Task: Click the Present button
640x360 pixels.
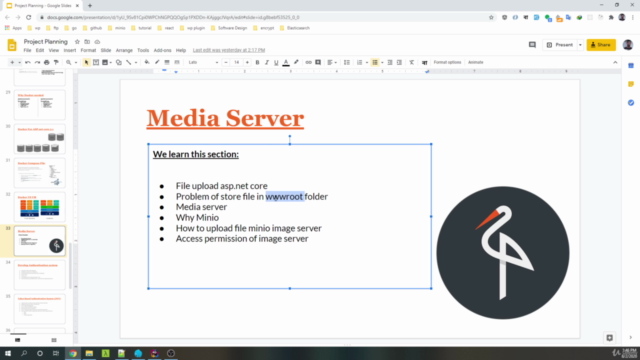Action: point(560,45)
